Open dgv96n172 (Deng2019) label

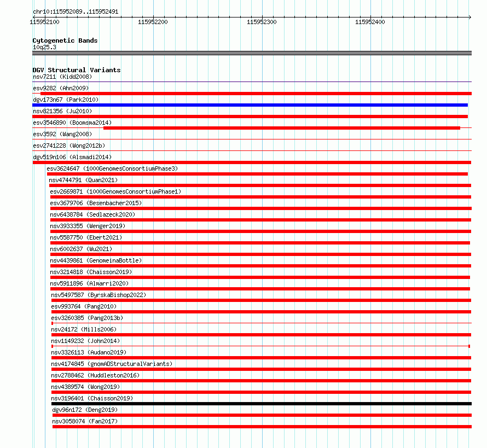click(x=85, y=410)
